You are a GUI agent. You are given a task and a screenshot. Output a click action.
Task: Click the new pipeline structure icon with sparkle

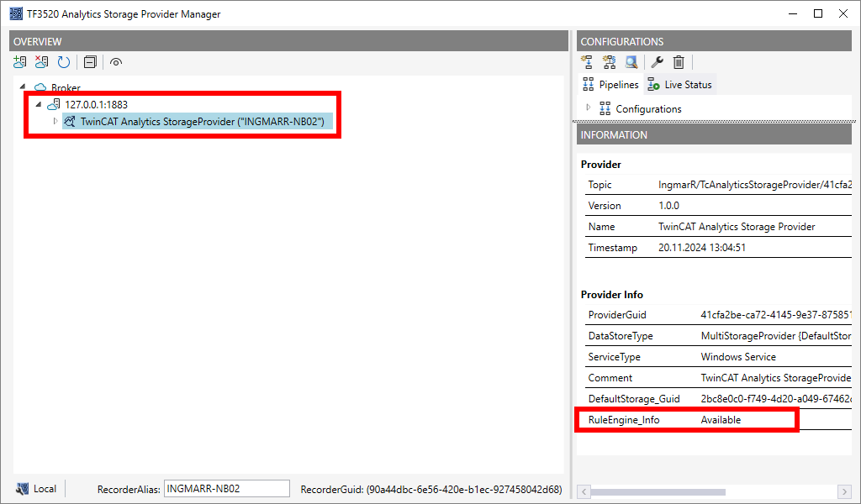click(609, 62)
